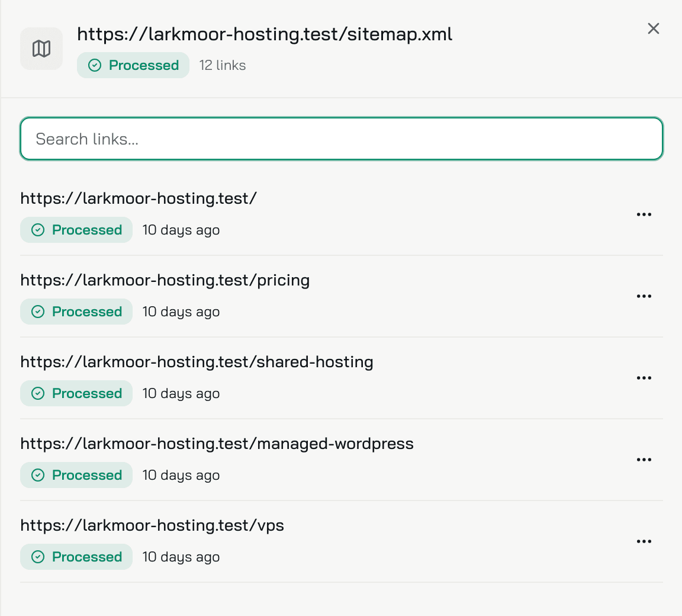Viewport: 682px width, 616px height.
Task: Select the larkmoor-hosting.test/pricing link
Action: click(x=165, y=280)
